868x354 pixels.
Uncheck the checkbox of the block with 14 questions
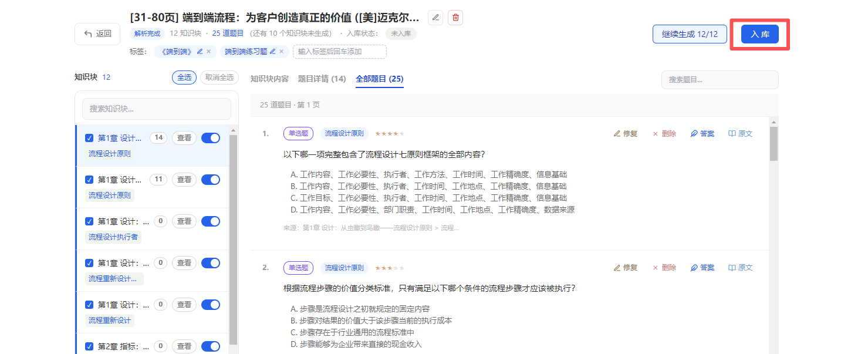[x=89, y=138]
